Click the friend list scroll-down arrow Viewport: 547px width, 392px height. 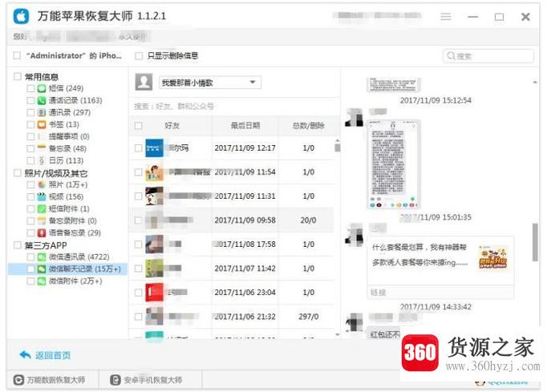coord(338,335)
